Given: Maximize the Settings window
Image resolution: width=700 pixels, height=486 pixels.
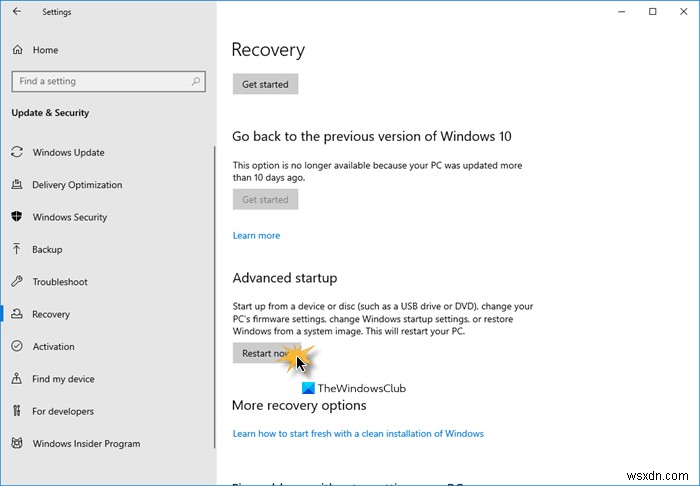Looking at the screenshot, I should [653, 12].
